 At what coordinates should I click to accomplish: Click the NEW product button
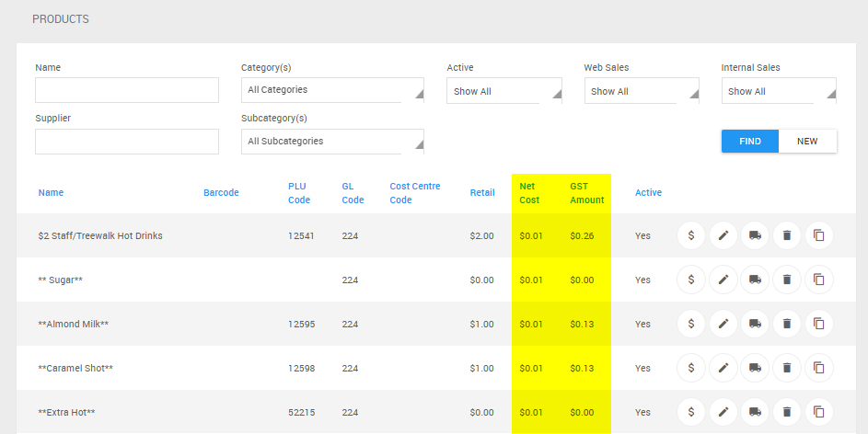807,142
